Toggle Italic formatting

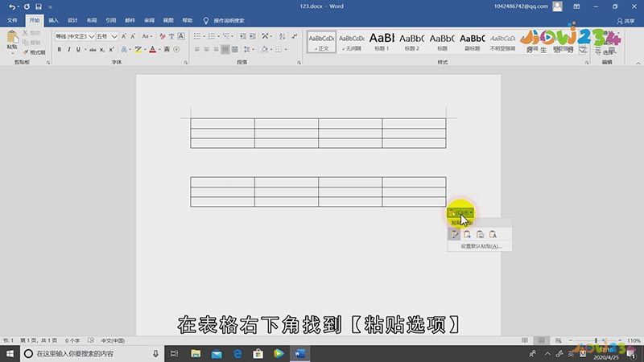point(68,50)
